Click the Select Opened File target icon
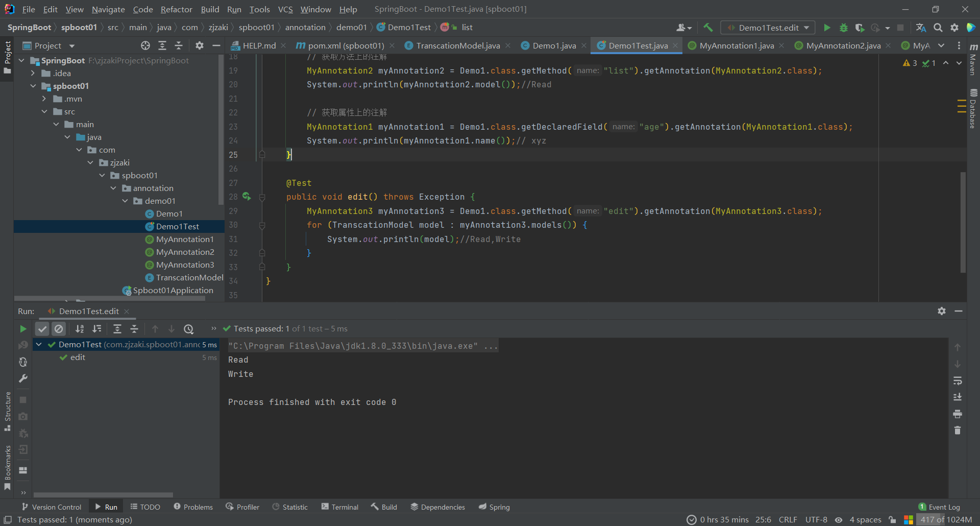The width and height of the screenshot is (980, 526). (x=145, y=45)
